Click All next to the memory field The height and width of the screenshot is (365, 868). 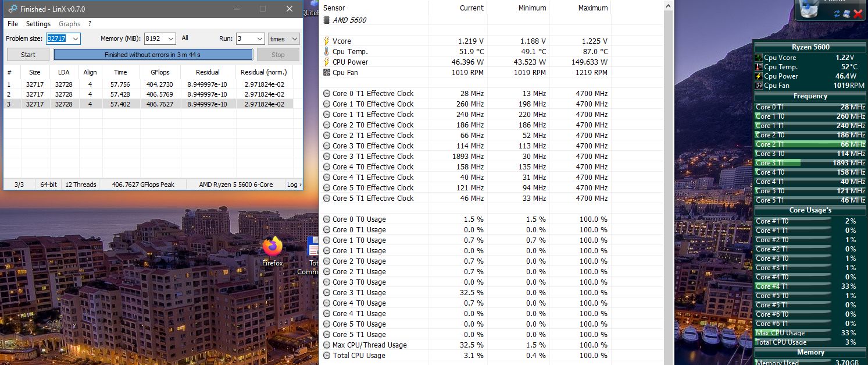185,38
